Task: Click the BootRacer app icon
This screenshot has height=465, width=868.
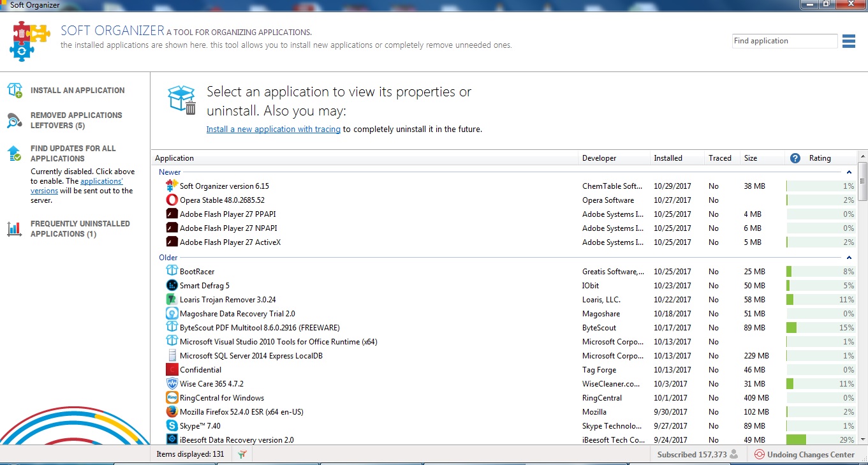Action: tap(172, 272)
